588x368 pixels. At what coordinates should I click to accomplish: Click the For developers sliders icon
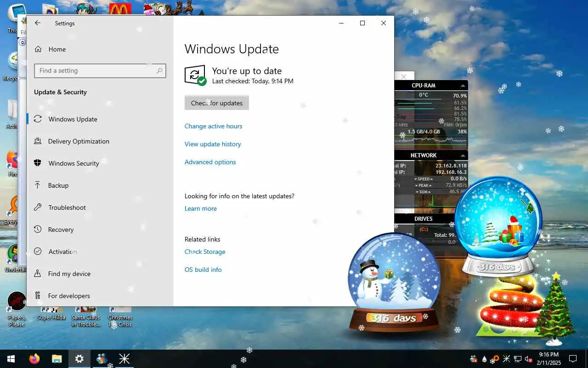[x=38, y=296]
